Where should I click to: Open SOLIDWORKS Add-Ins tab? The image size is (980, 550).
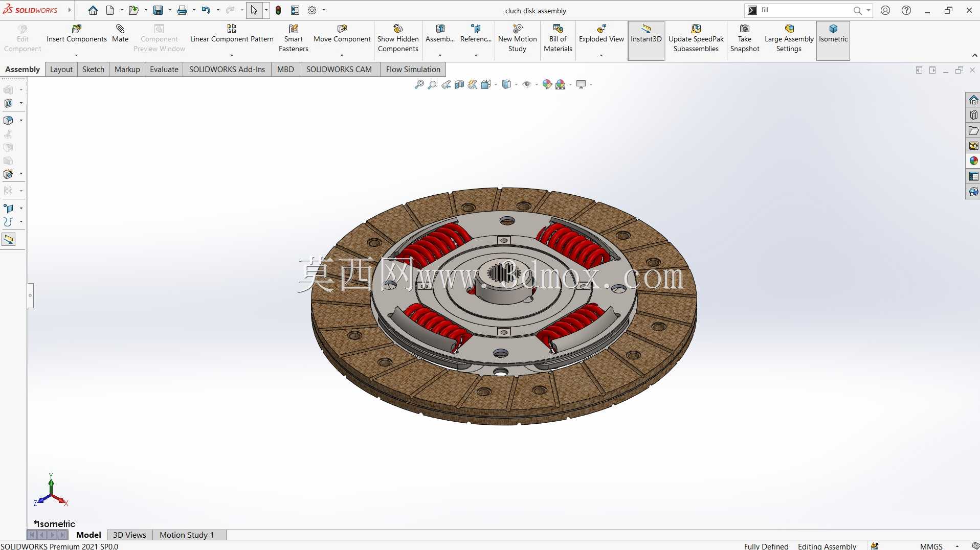click(x=227, y=69)
